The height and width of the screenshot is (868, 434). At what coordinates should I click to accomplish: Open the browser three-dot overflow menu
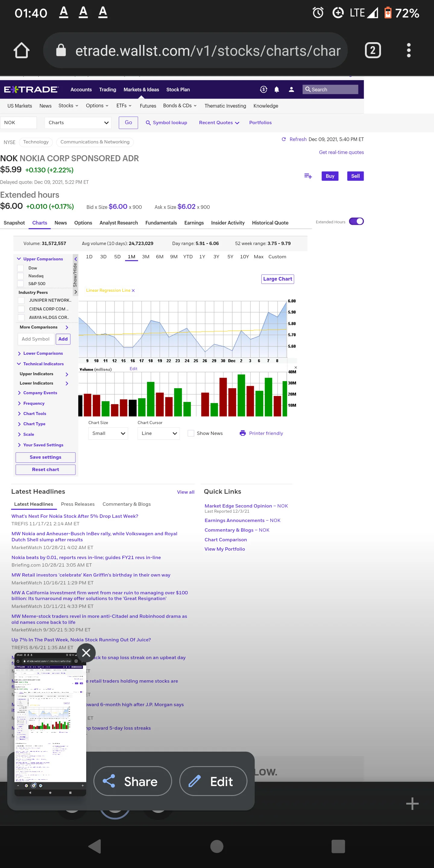(x=409, y=51)
